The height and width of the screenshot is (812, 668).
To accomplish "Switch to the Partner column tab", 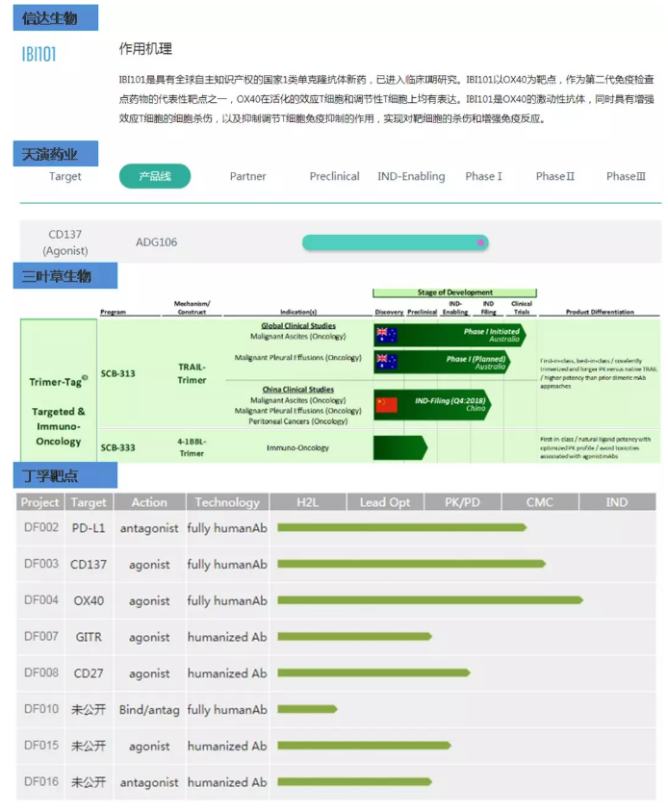I will [x=247, y=176].
